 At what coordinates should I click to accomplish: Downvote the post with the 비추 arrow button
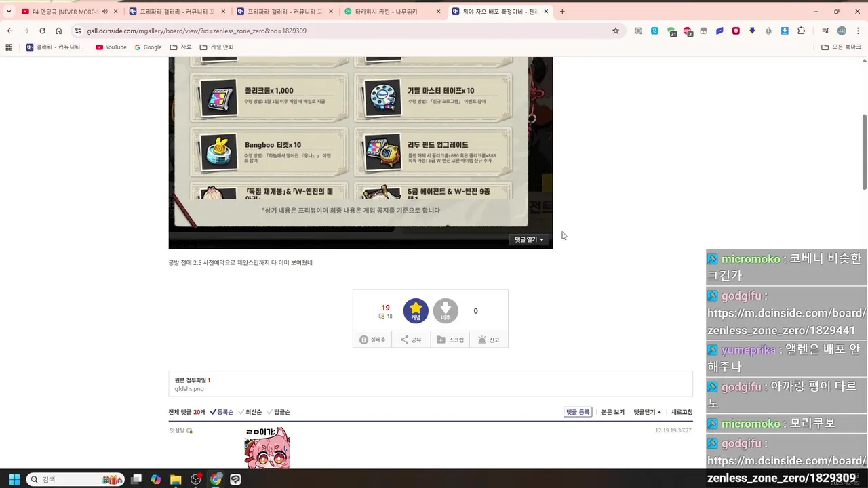click(x=446, y=311)
